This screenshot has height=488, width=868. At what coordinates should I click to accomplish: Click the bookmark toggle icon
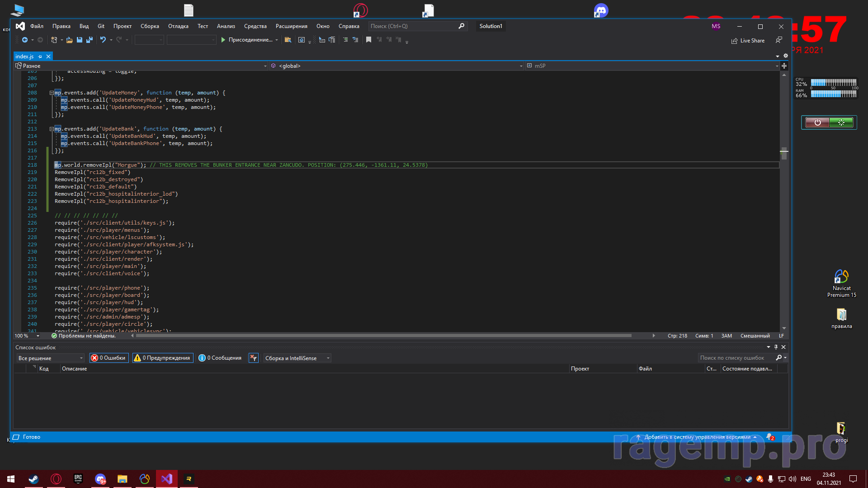(x=368, y=40)
